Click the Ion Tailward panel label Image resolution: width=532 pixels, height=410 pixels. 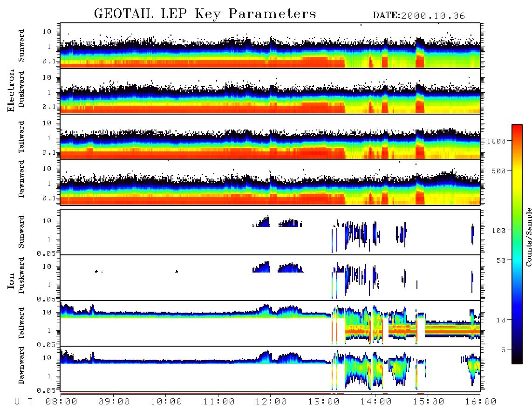point(21,323)
